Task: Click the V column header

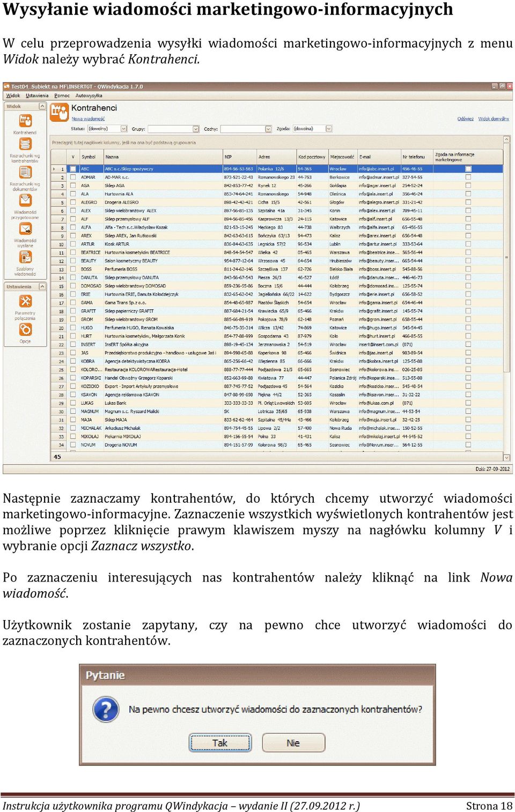Action: (x=73, y=157)
